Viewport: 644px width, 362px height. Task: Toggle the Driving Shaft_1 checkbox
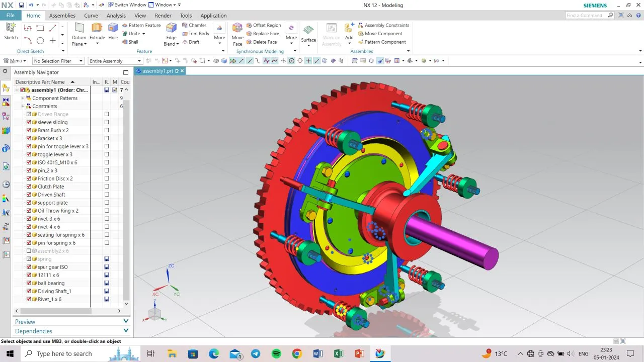29,291
